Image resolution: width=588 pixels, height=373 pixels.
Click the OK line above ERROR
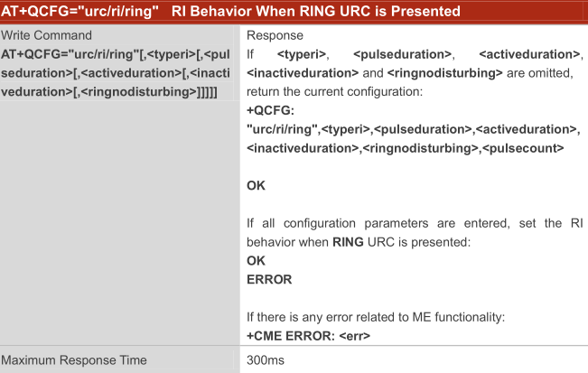click(257, 261)
